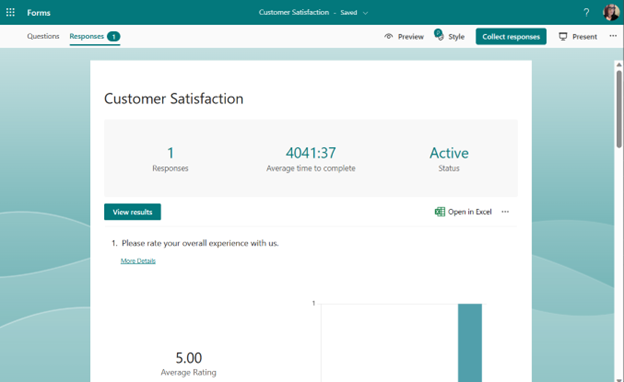Click the Customer Satisfaction title in header

coord(294,12)
